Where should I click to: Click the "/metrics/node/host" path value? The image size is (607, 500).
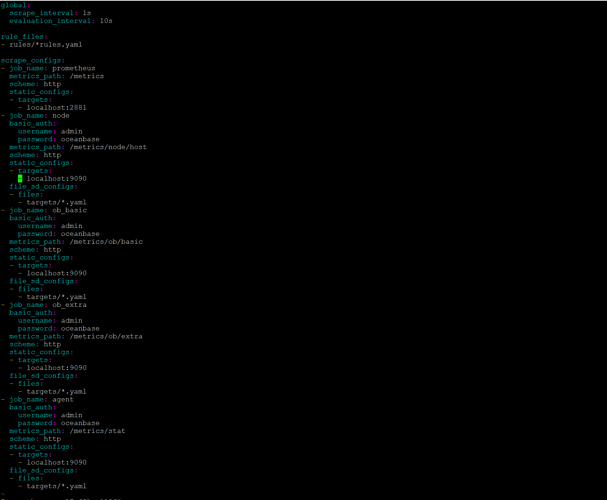(108, 147)
